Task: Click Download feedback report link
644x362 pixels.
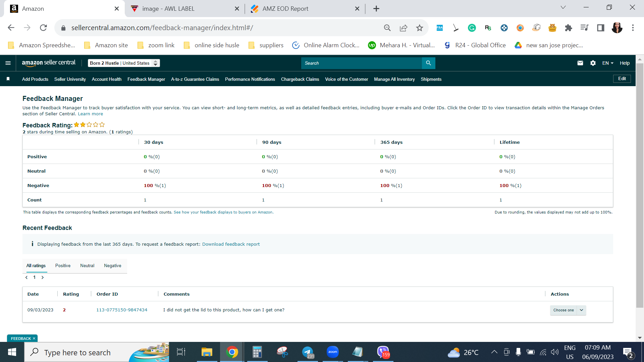Action: [x=231, y=244]
